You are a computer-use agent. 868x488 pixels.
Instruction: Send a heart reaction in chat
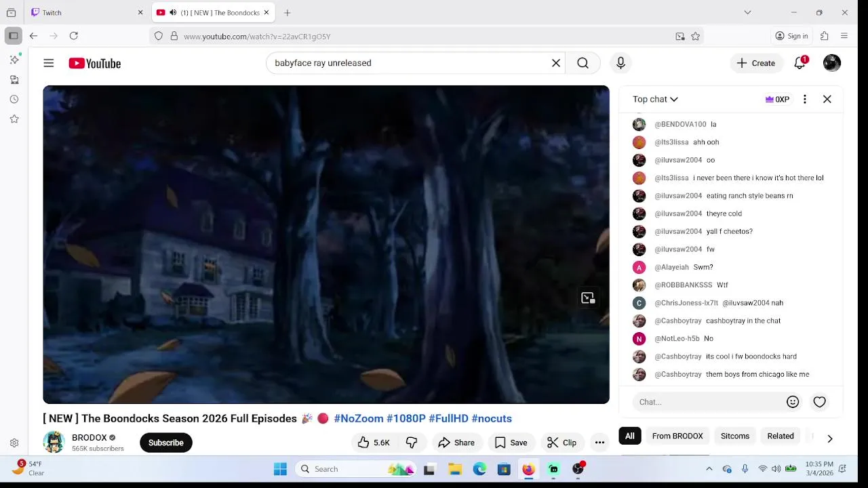819,402
